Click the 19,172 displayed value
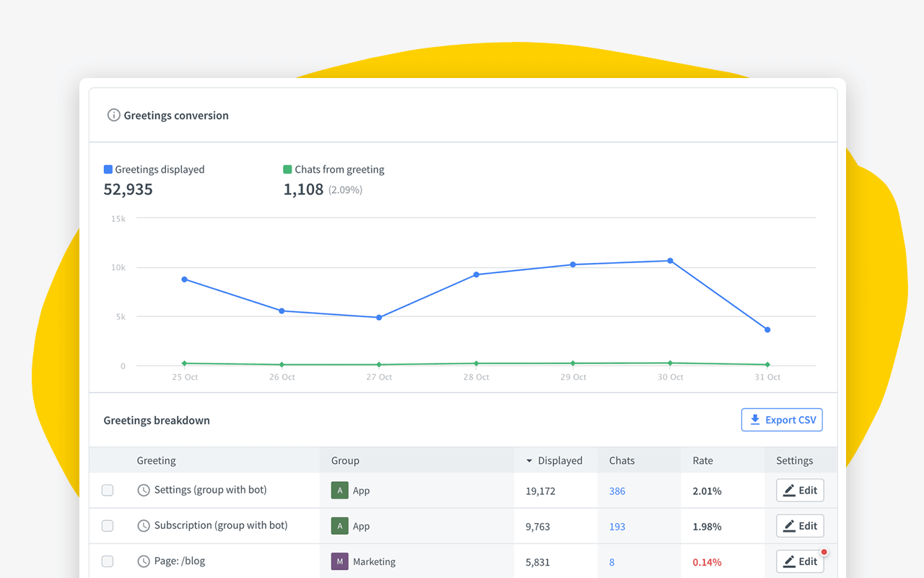The width and height of the screenshot is (924, 578). (541, 491)
